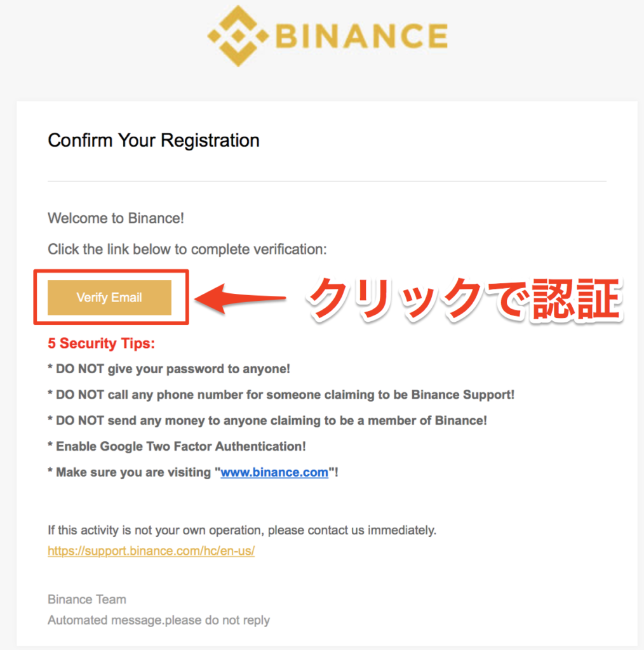
Task: Click the Verify Email button
Action: tap(109, 297)
